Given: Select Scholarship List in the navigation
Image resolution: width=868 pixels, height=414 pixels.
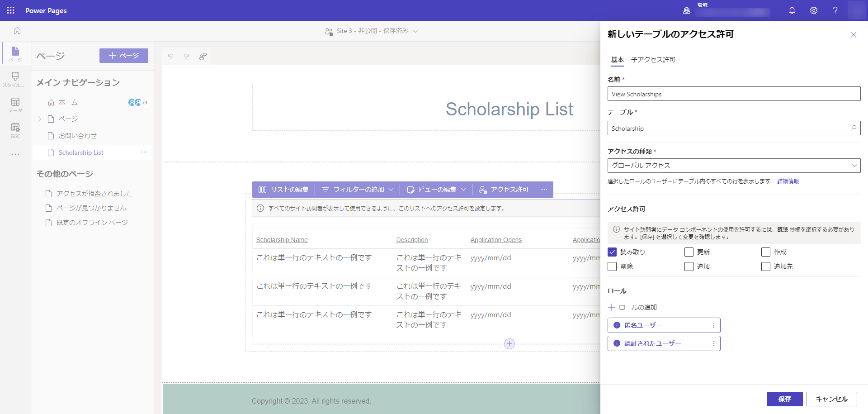Looking at the screenshot, I should click(81, 152).
